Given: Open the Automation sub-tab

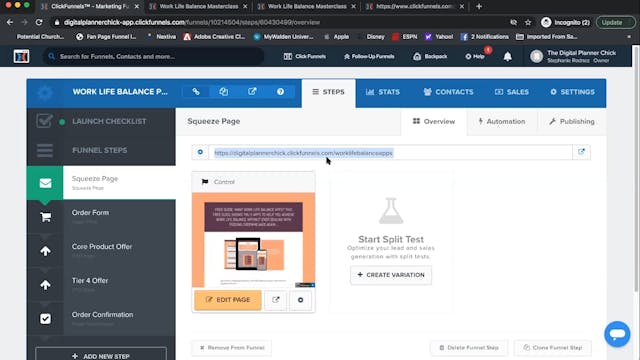Looking at the screenshot, I should coord(502,122).
